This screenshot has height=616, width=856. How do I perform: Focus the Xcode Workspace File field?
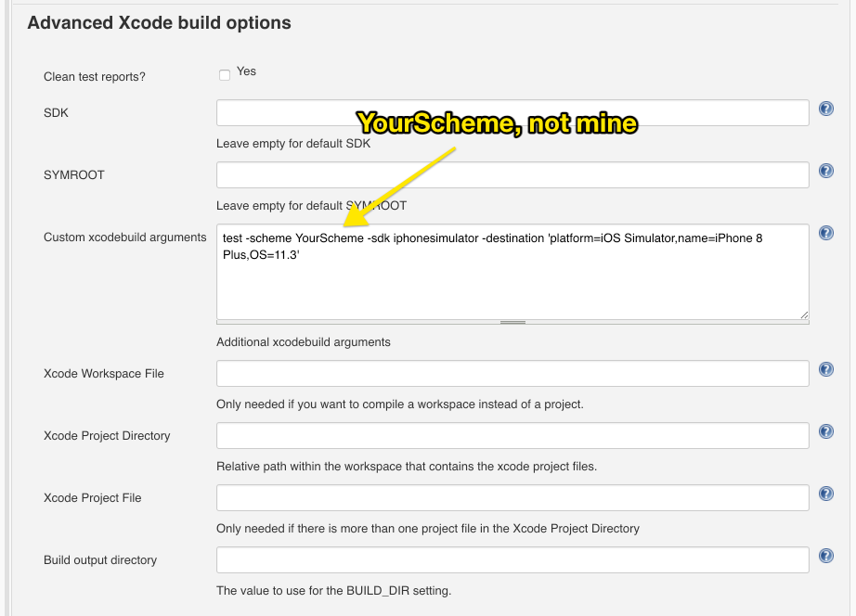[x=512, y=373]
